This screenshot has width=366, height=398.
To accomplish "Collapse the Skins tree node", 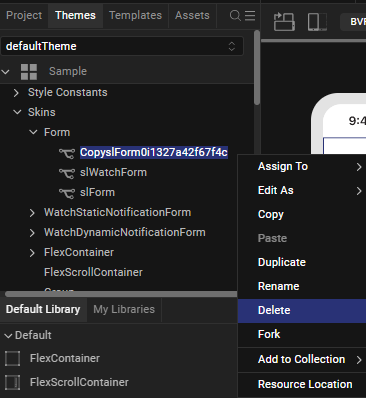I will point(17,112).
